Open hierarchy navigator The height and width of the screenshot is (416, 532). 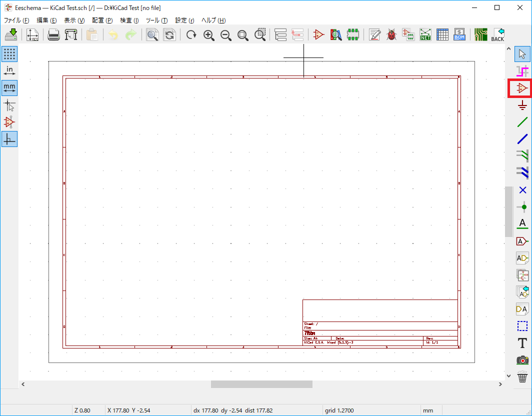coord(280,34)
